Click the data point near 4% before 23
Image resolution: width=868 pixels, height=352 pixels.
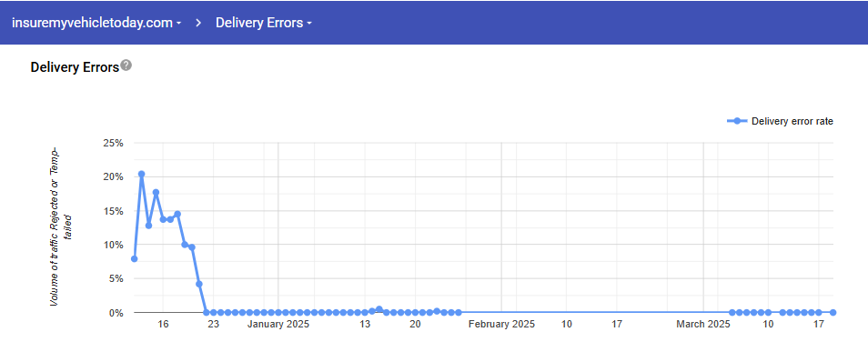click(x=198, y=284)
